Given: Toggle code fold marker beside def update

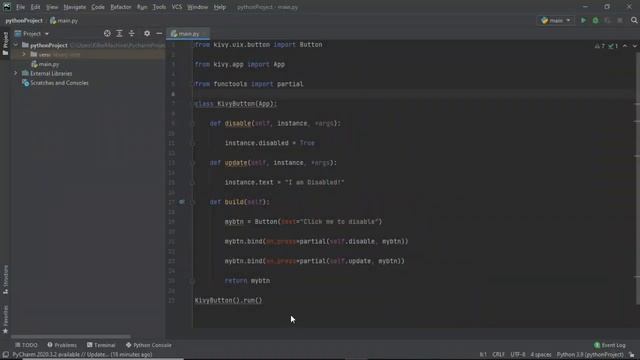Looking at the screenshot, I should [x=192, y=162].
